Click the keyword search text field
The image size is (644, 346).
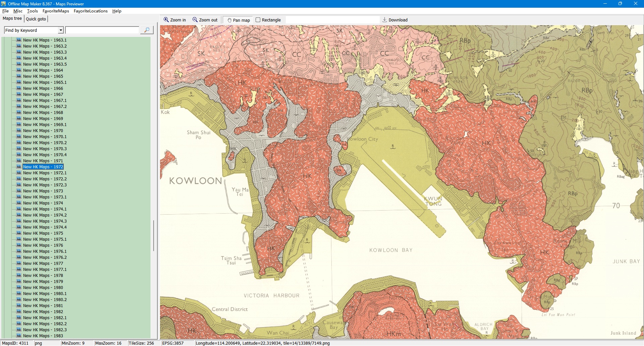tap(102, 30)
